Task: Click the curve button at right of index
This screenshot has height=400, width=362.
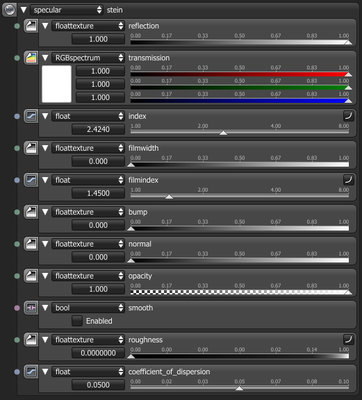Action: (x=348, y=116)
